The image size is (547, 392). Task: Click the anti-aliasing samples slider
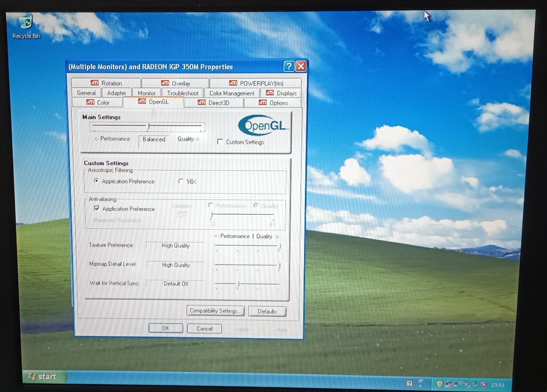(x=243, y=217)
